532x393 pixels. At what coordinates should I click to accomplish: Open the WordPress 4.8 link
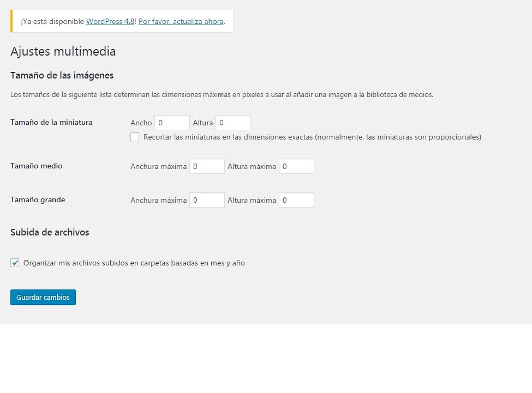click(110, 21)
